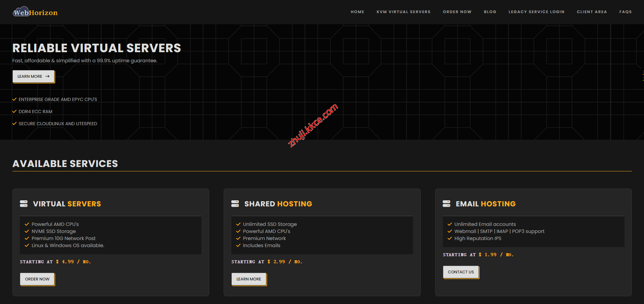The image size is (644, 304).
Task: Click the checkmark beside Unlimited Email accounts
Action: click(450, 224)
